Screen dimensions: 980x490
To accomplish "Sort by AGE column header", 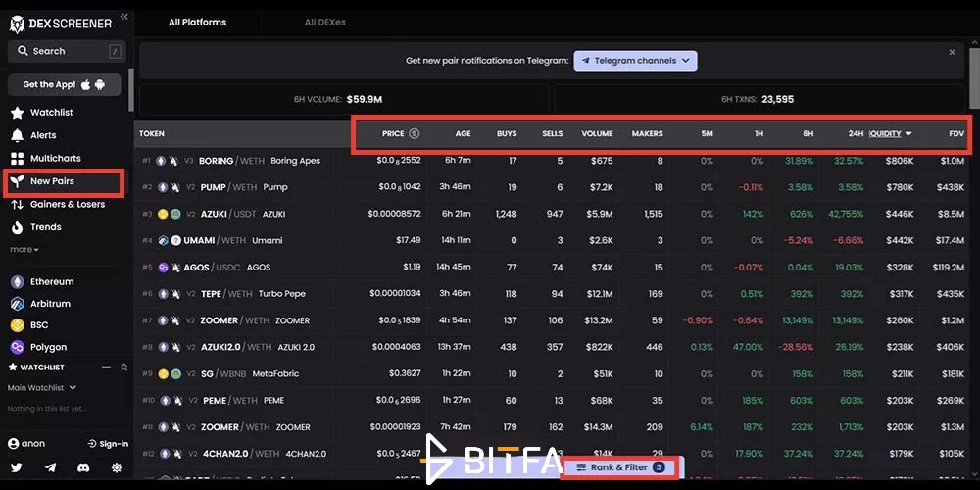I will click(464, 133).
